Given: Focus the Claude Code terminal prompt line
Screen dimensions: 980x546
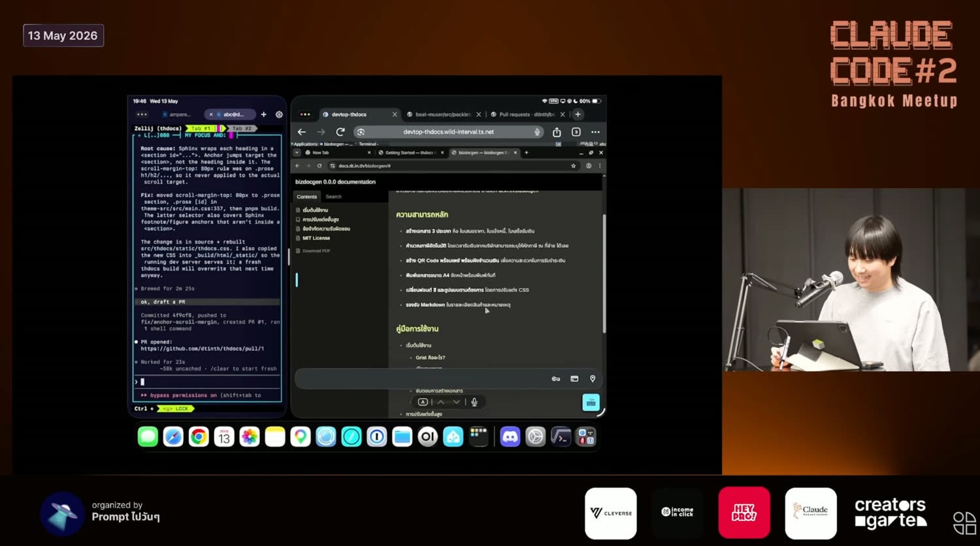Looking at the screenshot, I should [208, 382].
